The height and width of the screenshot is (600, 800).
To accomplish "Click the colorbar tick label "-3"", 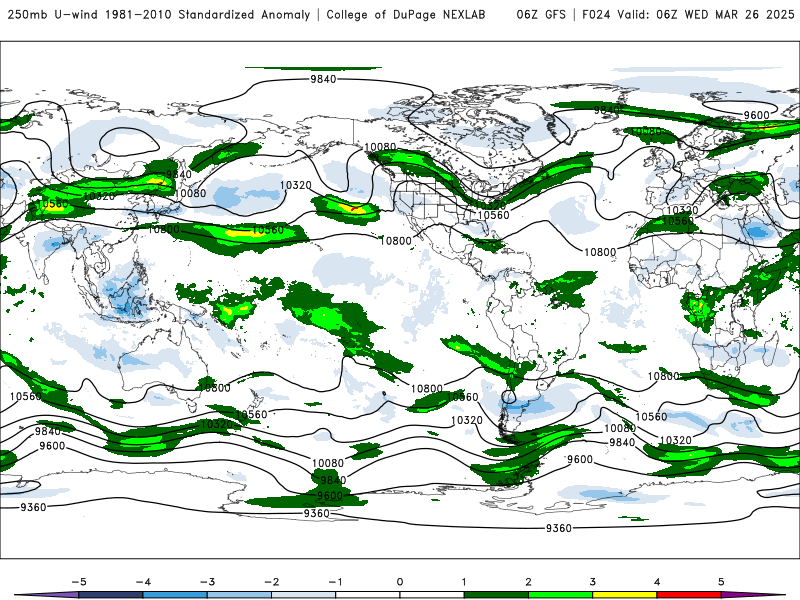I will point(207,582).
